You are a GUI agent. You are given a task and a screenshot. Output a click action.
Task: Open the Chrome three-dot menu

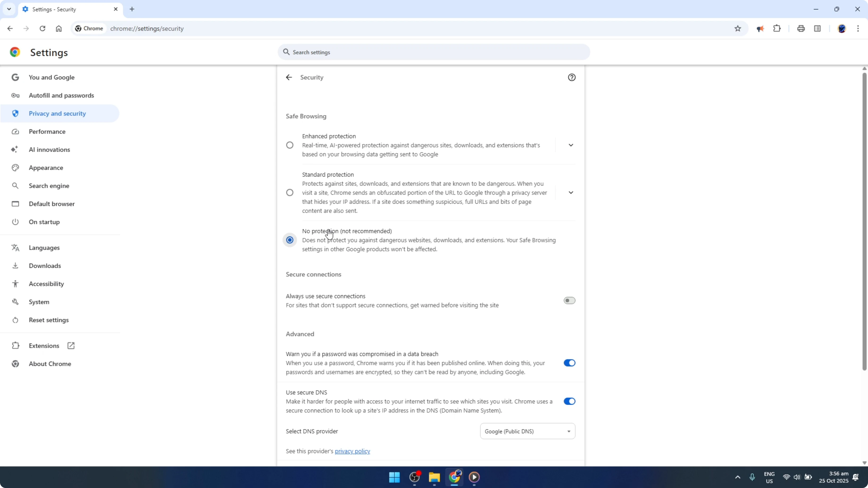859,28
